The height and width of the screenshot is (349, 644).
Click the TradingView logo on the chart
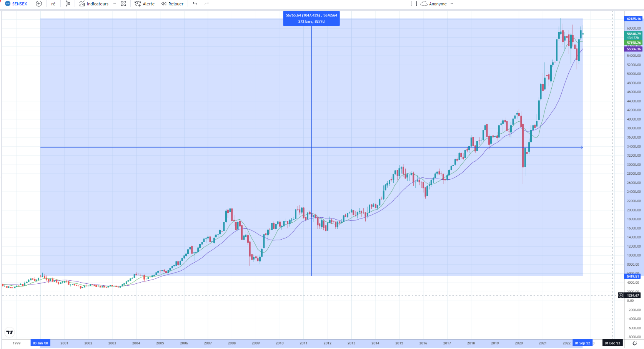pyautogui.click(x=10, y=332)
